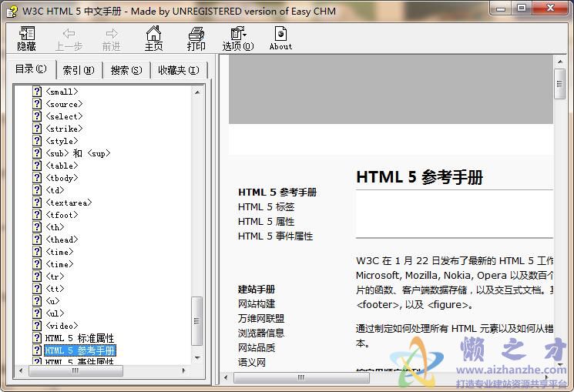Image resolution: width=574 pixels, height=392 pixels.
Task: Click the contents tree vertical scrollbar thumb
Action: pyautogui.click(x=197, y=321)
